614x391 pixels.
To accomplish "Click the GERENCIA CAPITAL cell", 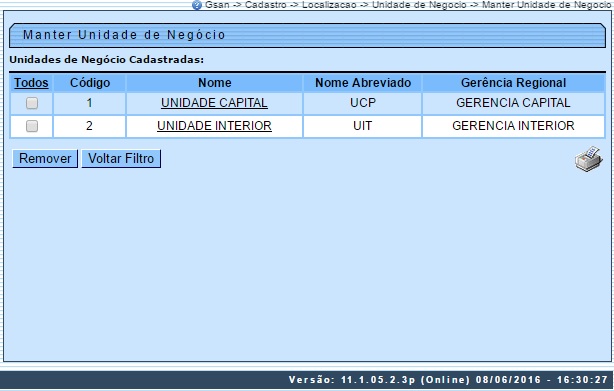I will click(513, 103).
